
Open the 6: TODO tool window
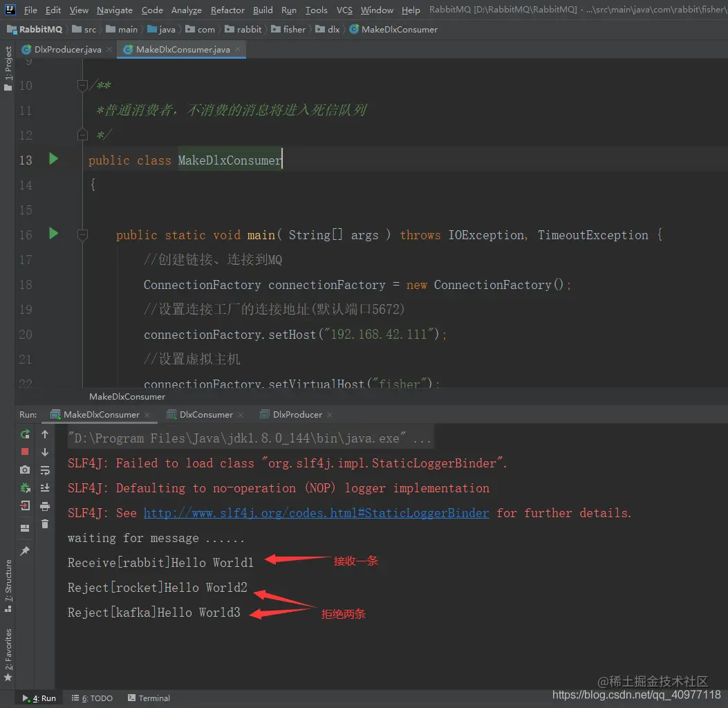click(x=92, y=698)
